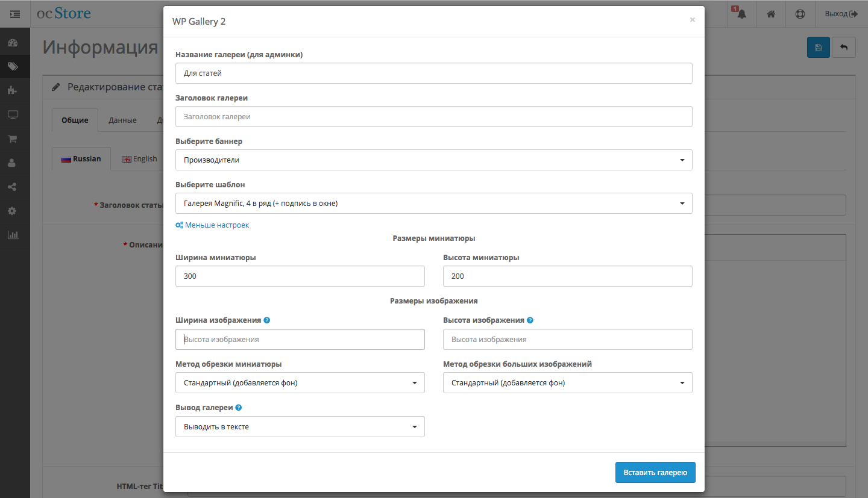Open Метод обрезки больших изображений dropdown
This screenshot has width=868, height=498.
coord(567,383)
